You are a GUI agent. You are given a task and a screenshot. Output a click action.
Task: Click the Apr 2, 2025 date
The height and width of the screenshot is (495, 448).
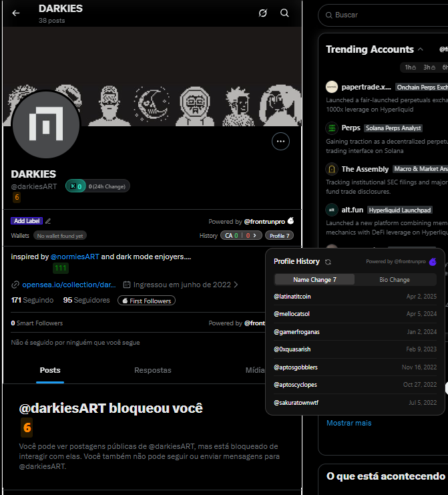pos(421,297)
